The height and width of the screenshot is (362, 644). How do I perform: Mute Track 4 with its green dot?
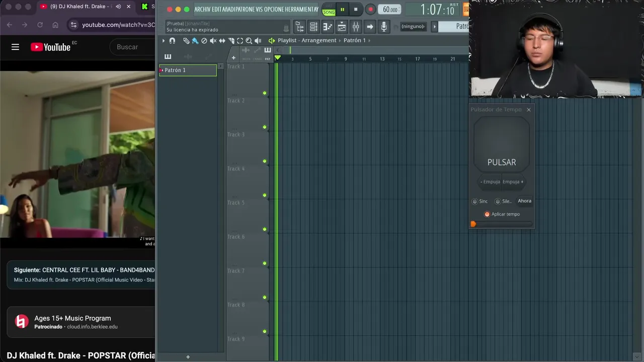(x=265, y=195)
